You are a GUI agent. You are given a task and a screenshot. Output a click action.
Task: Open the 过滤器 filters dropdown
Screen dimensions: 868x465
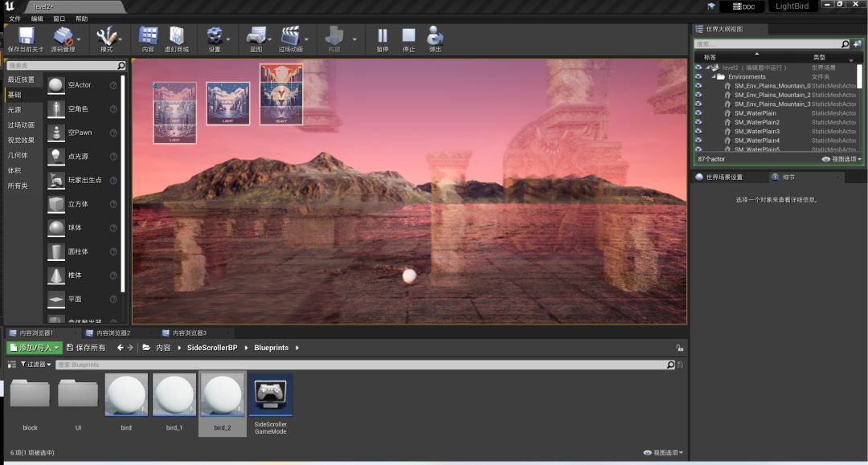pos(34,365)
